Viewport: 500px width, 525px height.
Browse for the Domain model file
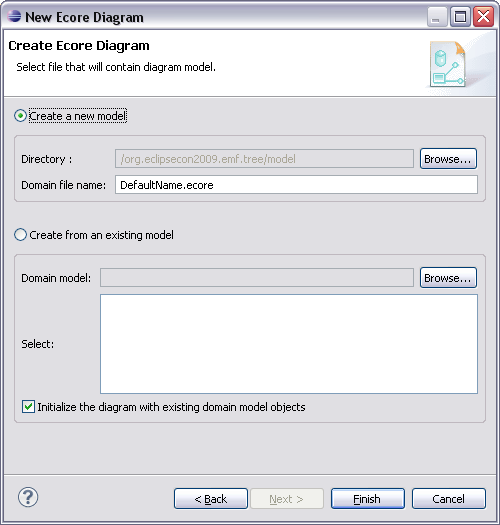point(448,278)
